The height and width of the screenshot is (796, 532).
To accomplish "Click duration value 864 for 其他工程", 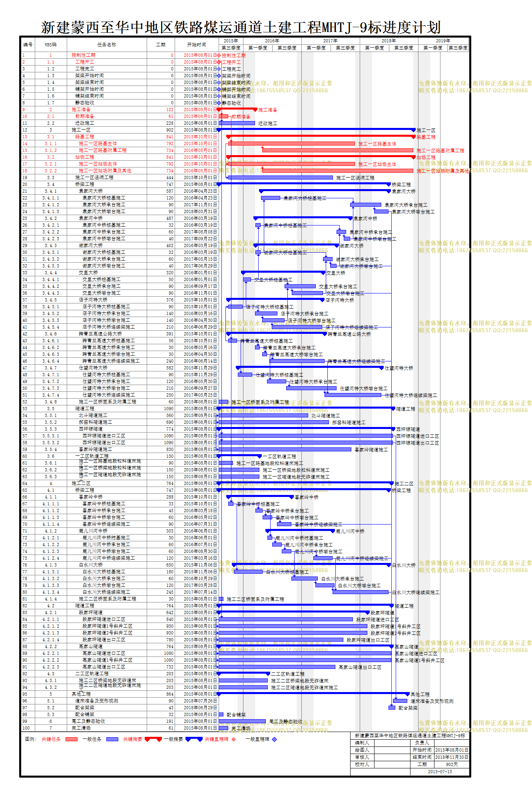I will click(x=170, y=694).
